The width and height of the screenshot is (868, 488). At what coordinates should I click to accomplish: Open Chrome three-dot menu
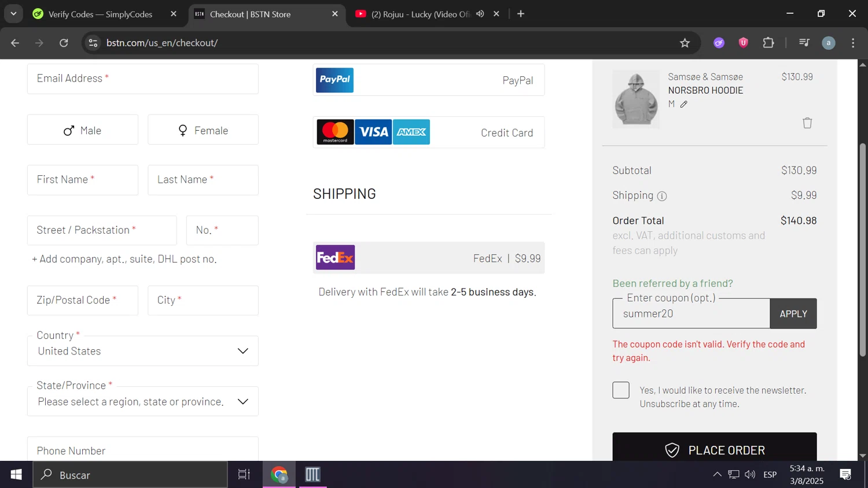point(853,43)
